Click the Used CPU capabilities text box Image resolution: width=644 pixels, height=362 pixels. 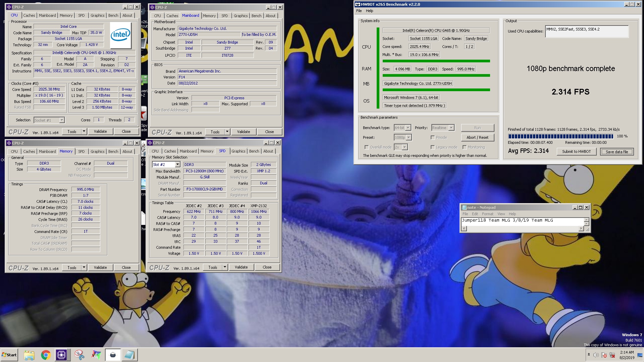pos(587,32)
